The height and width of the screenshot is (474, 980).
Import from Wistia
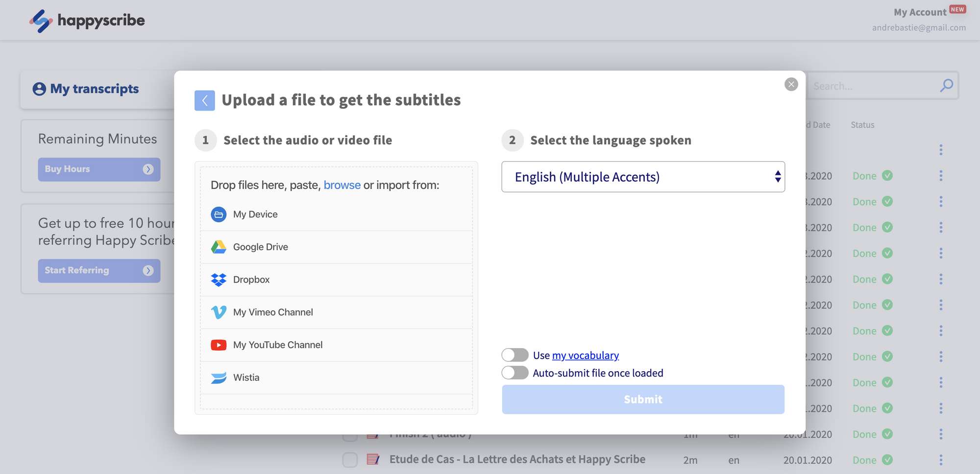pos(336,378)
